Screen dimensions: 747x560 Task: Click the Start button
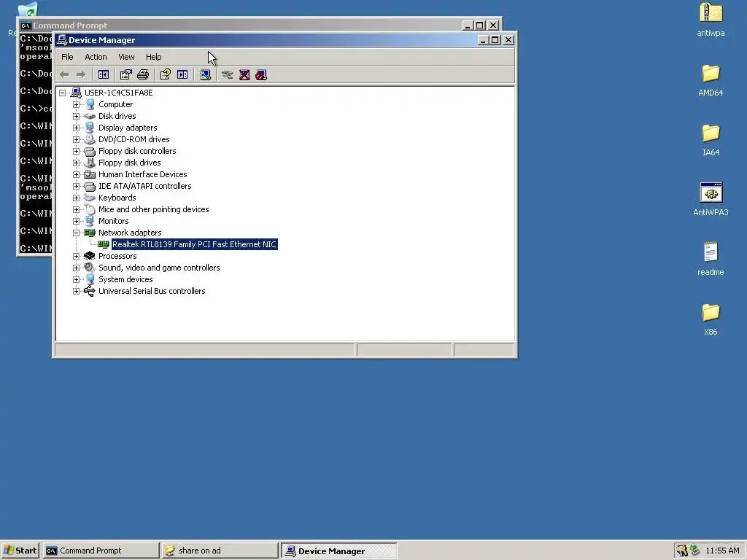20,551
